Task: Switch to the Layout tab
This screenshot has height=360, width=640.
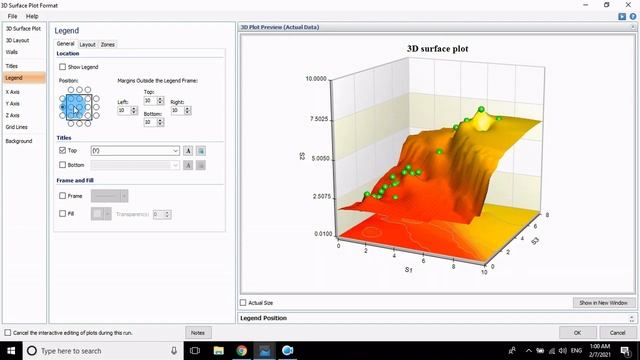Action: point(87,44)
